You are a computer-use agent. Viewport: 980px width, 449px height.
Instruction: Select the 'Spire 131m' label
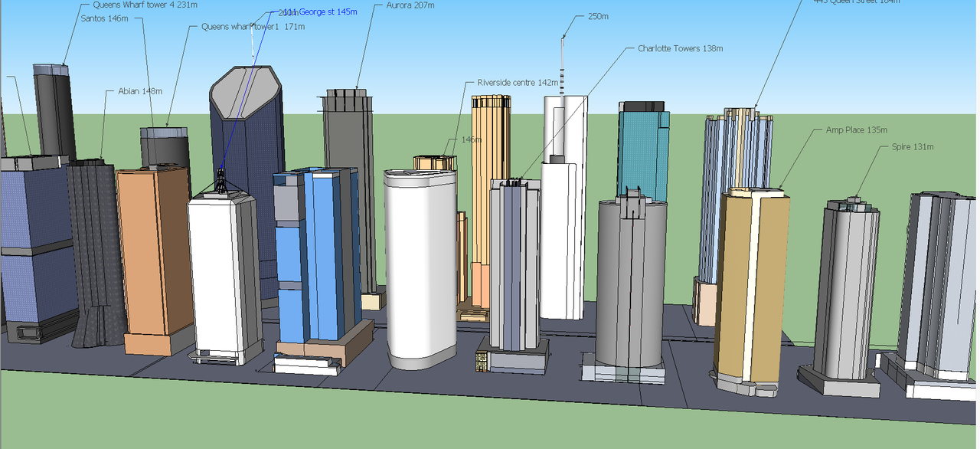[x=912, y=146]
